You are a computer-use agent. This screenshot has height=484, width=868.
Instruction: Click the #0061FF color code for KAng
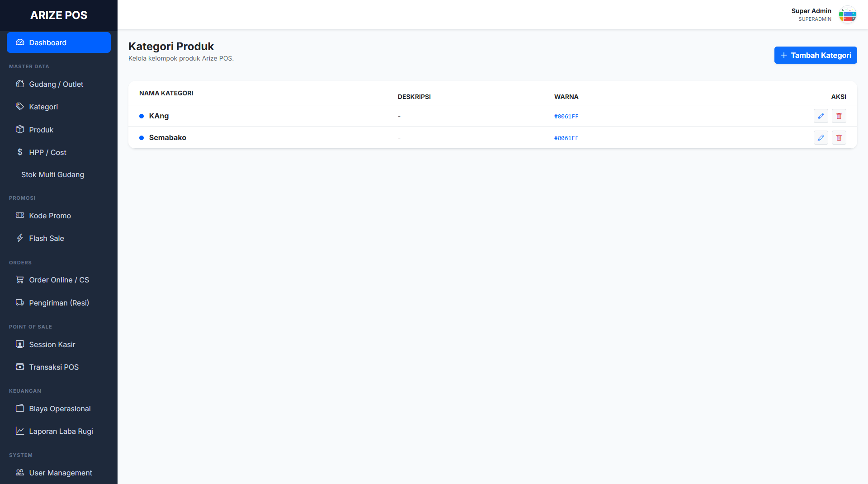[x=566, y=117]
